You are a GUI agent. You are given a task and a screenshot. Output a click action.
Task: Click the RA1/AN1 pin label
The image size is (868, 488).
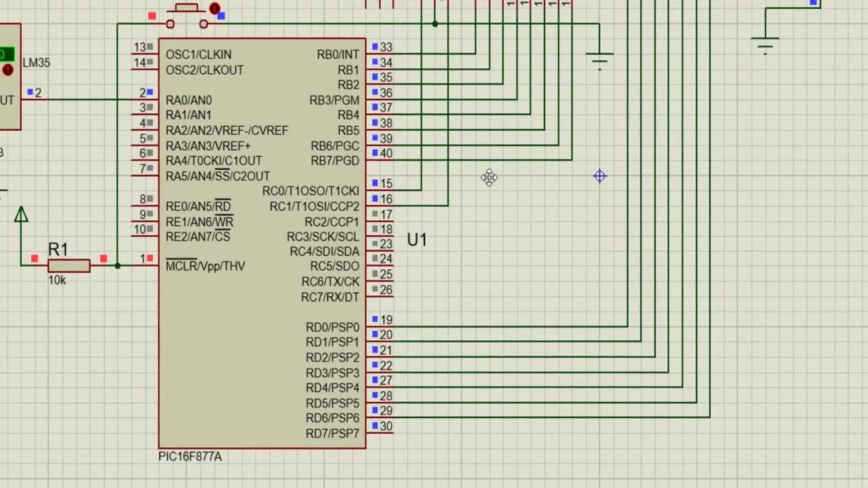coord(189,115)
